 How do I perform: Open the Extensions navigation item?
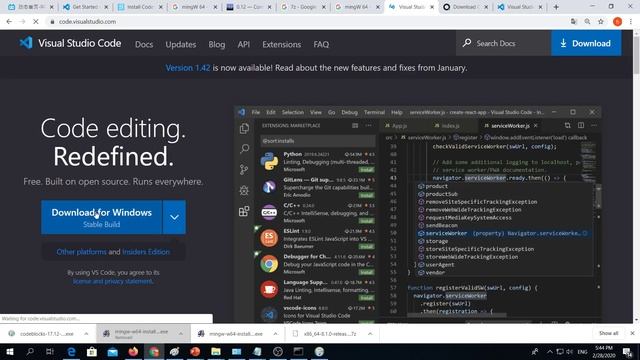(282, 44)
